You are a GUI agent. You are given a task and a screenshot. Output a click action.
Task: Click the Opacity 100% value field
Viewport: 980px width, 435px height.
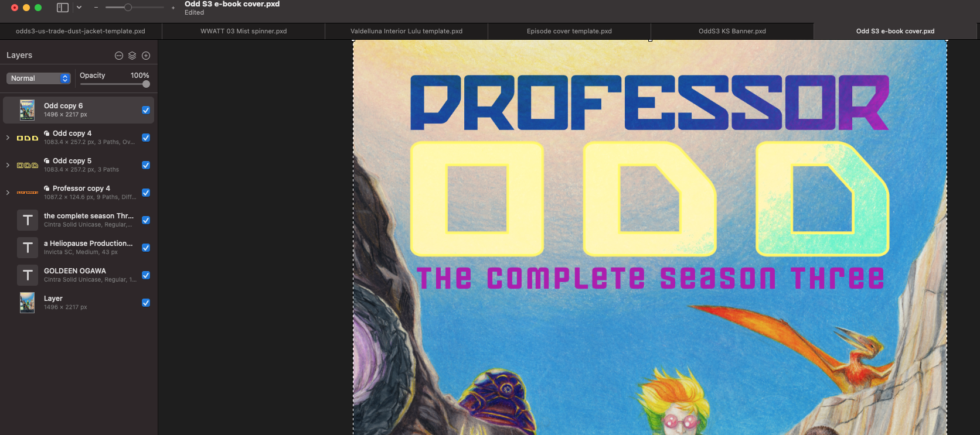(x=139, y=76)
